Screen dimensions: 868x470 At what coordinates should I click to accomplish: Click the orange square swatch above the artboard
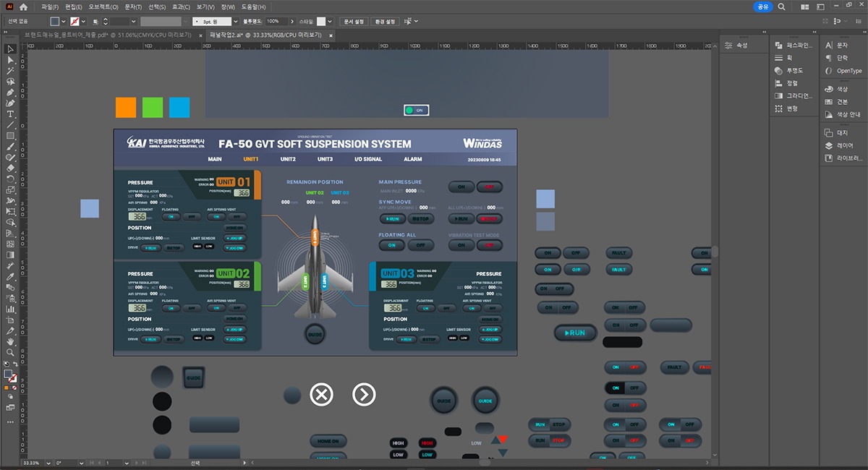[126, 107]
